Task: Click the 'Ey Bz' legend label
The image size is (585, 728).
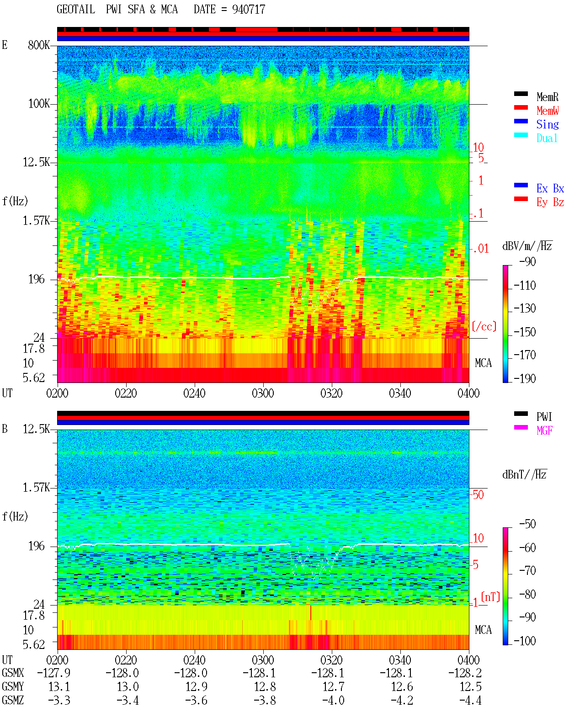Action: click(x=550, y=202)
